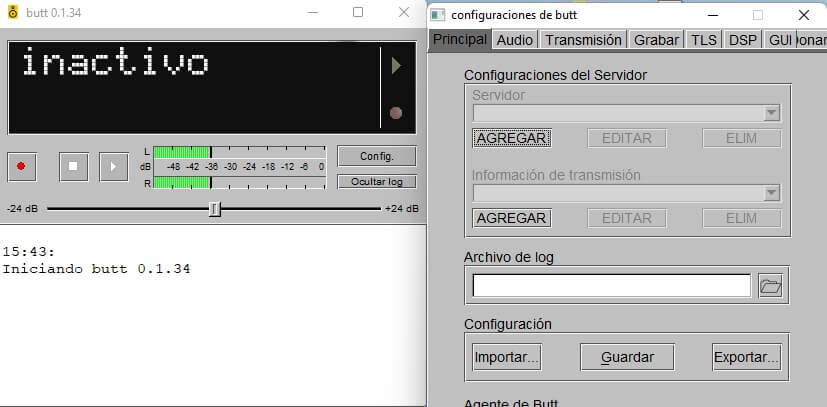Click the left channel VU meter

pyautogui.click(x=239, y=152)
